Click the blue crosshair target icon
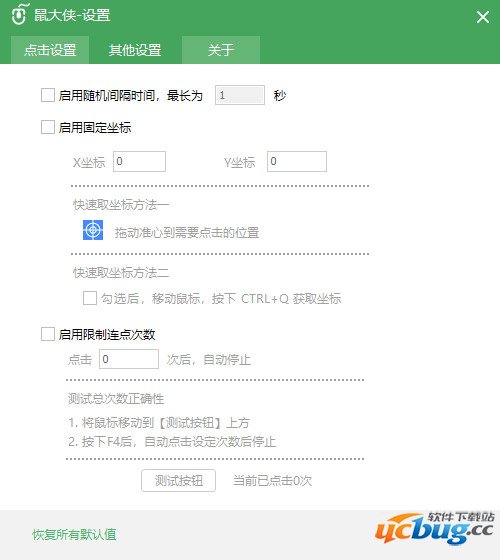 coord(93,230)
